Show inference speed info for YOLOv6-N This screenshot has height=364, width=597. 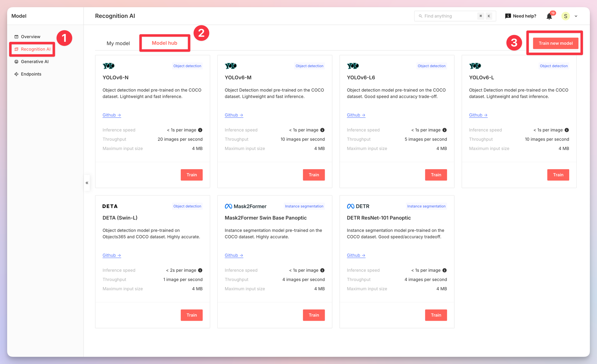click(200, 130)
